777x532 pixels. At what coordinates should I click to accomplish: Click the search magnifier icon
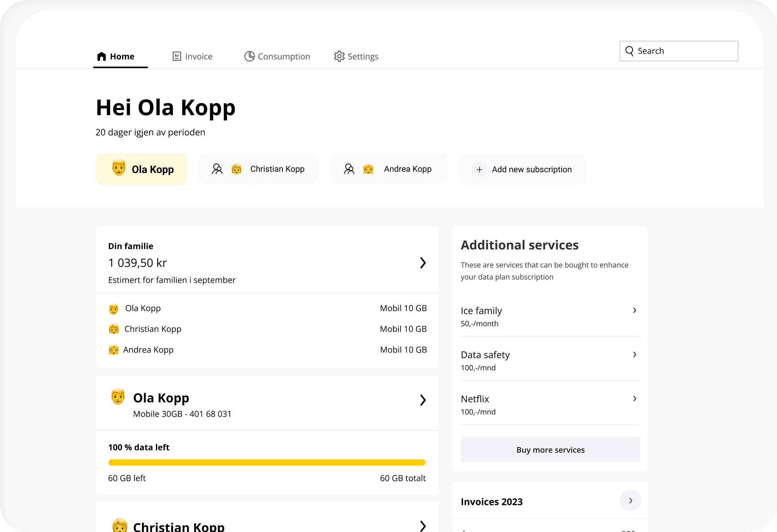pyautogui.click(x=629, y=51)
